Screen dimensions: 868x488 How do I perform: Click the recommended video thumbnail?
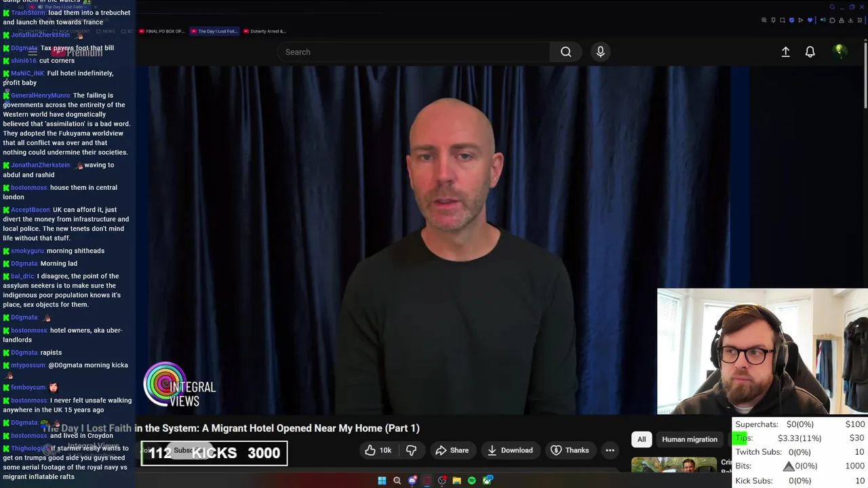click(x=674, y=464)
